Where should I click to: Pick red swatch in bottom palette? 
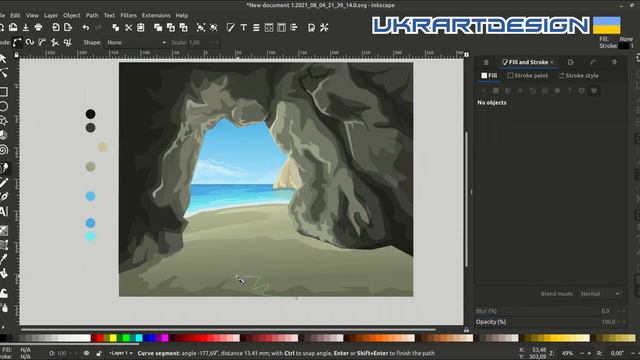click(x=100, y=338)
